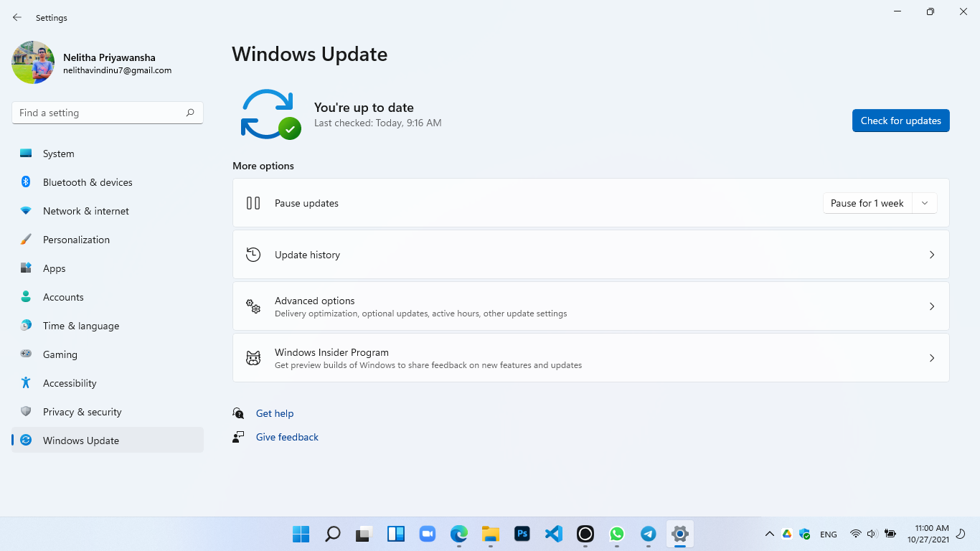Screen dimensions: 980x551
Task: Open the black circle app in the taskbar
Action: (x=585, y=534)
